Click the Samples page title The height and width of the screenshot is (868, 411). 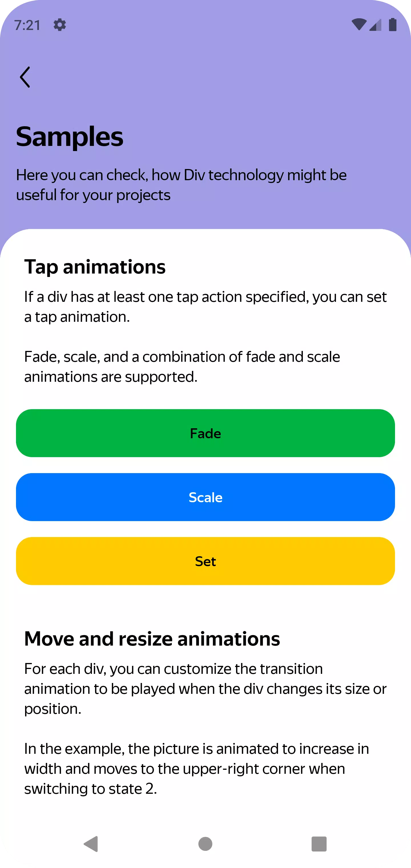(x=70, y=136)
